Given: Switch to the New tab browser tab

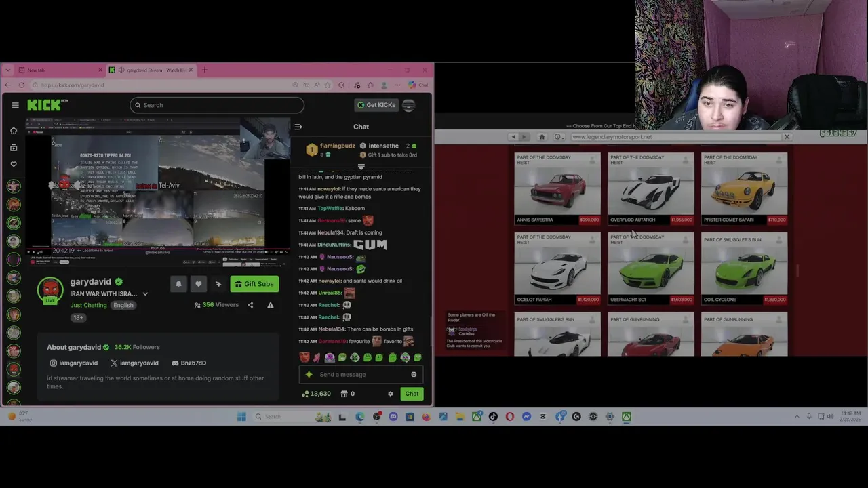Looking at the screenshot, I should (x=60, y=70).
